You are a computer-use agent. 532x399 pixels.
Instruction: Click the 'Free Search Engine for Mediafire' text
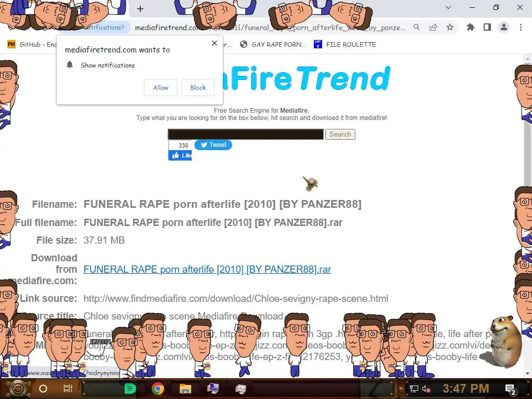click(261, 111)
